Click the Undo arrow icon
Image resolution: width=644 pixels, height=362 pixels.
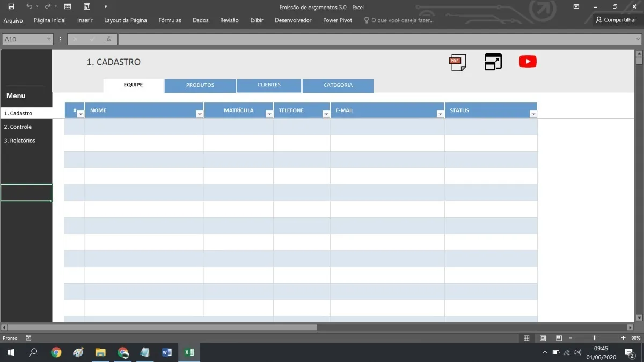point(30,6)
